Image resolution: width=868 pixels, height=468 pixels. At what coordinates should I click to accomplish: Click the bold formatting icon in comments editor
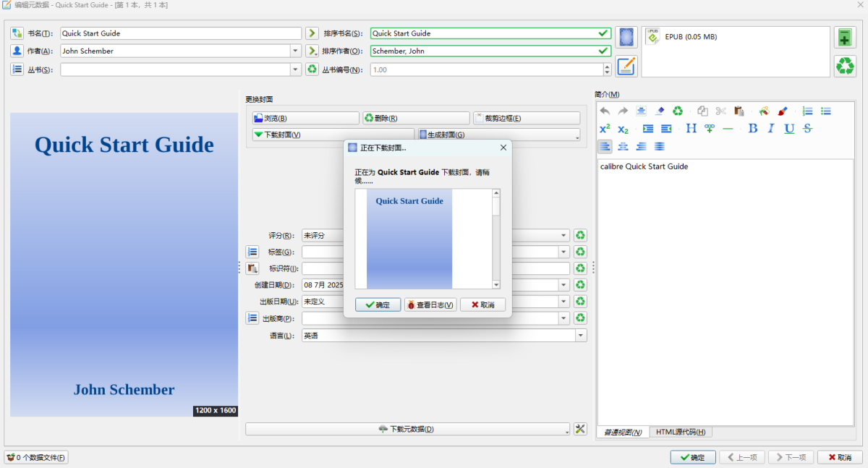pos(752,129)
